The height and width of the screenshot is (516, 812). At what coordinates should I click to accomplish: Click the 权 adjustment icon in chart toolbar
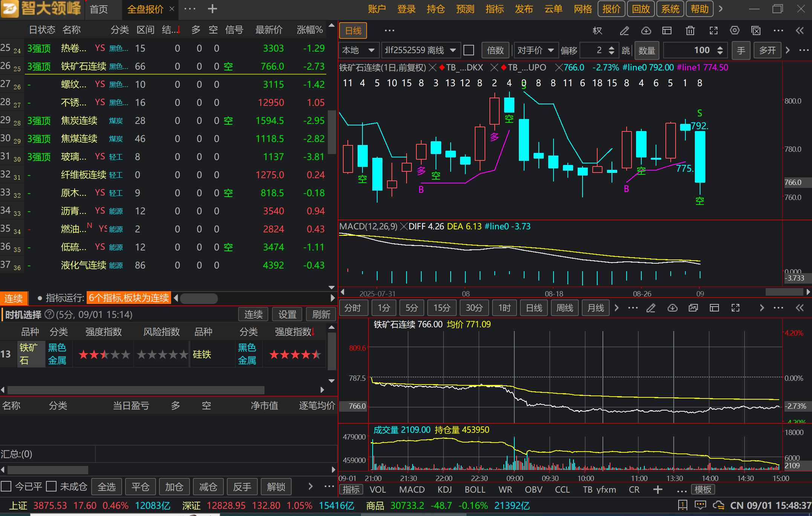[598, 31]
